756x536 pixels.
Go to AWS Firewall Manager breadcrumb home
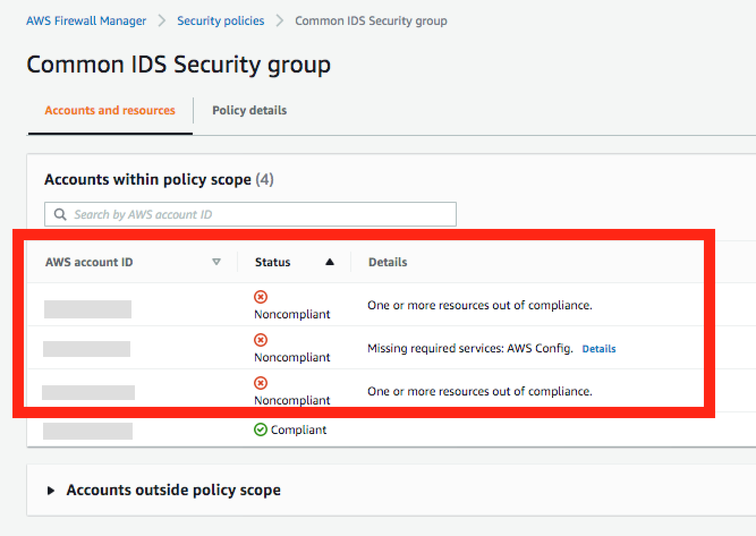pos(86,20)
